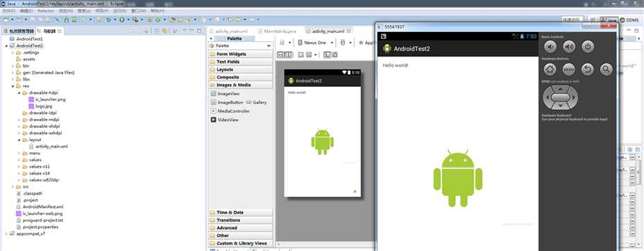
Task: Collapse the layout folder
Action: 19,140
